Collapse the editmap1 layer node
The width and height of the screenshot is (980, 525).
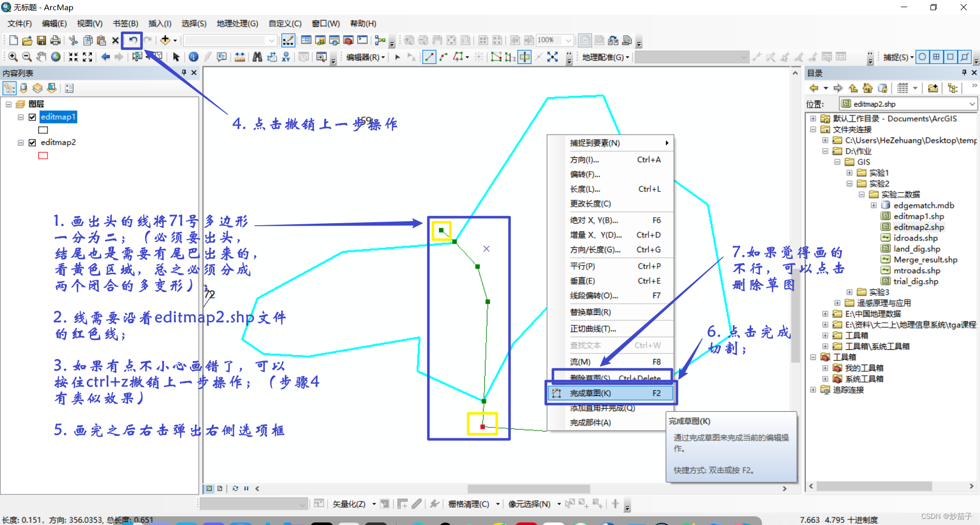click(x=21, y=117)
